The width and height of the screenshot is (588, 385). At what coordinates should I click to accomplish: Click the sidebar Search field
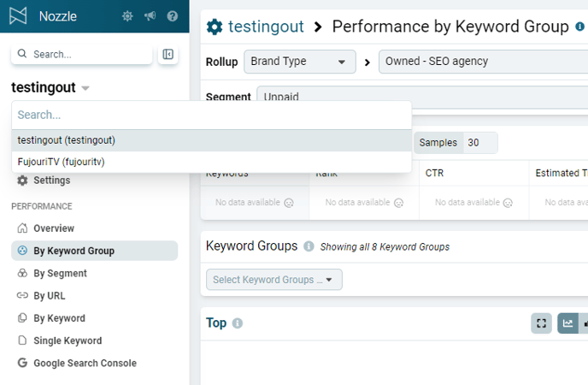(x=82, y=55)
